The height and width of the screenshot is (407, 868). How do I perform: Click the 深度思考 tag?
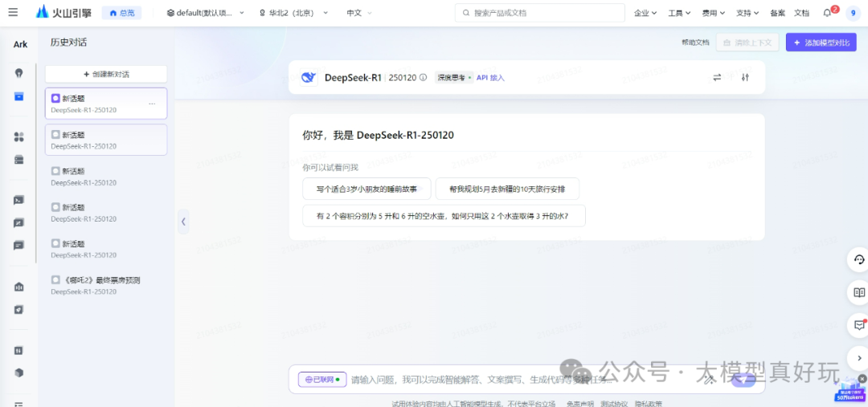(452, 78)
